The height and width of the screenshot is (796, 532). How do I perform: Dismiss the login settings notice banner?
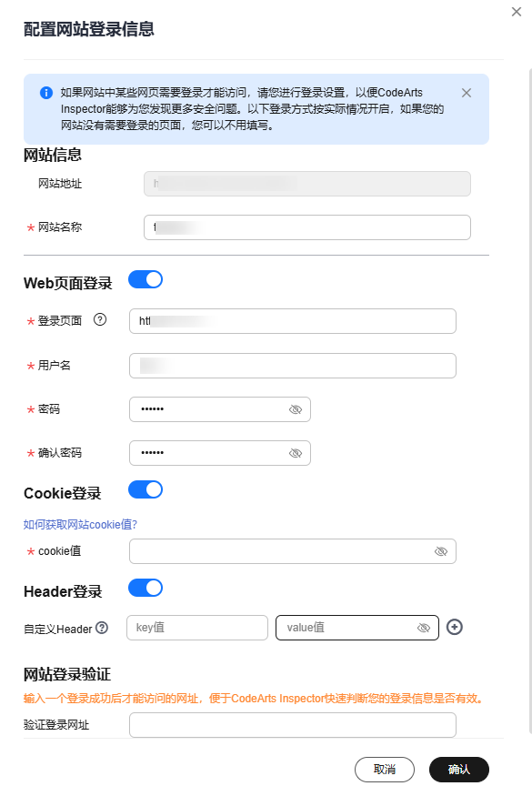466,93
